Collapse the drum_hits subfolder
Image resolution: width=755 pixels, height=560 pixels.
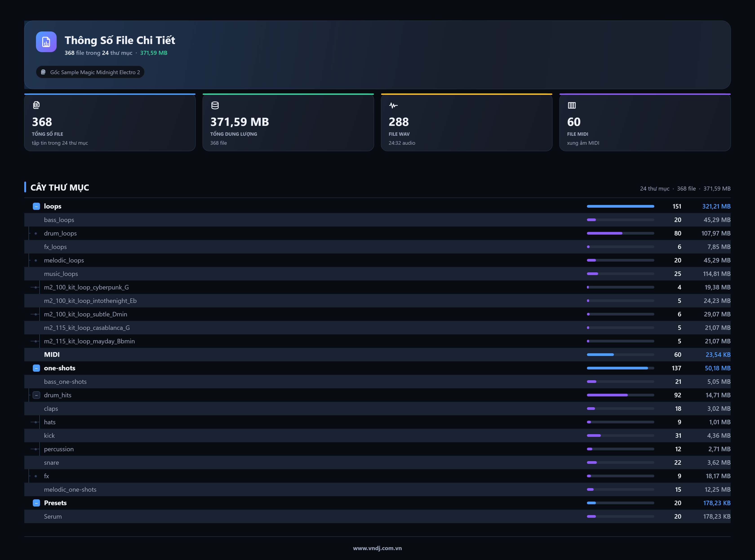click(36, 395)
